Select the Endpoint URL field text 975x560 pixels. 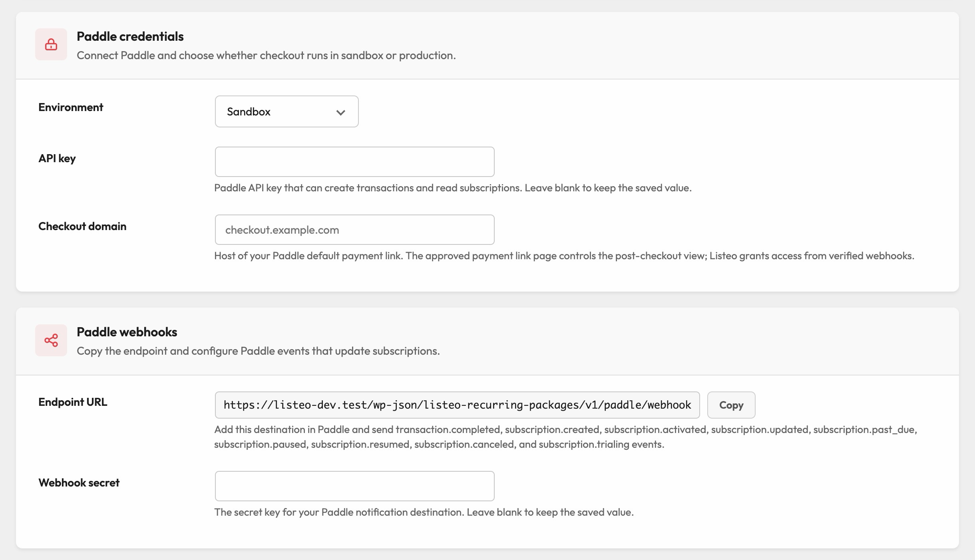pos(458,405)
